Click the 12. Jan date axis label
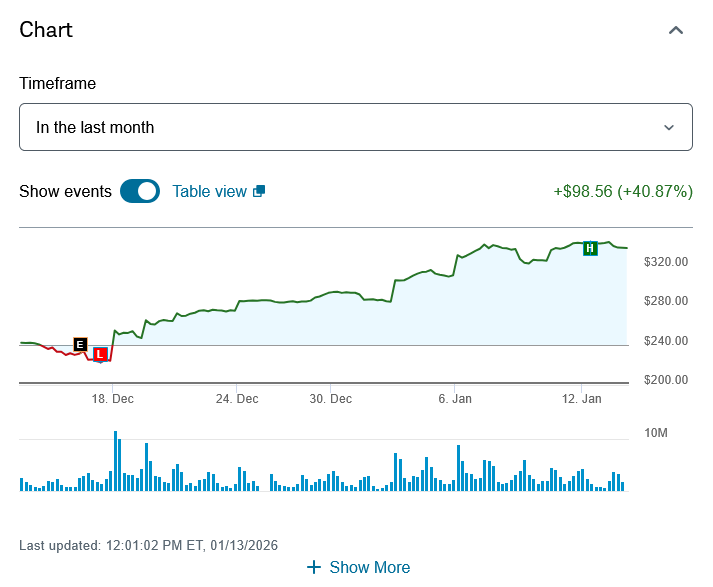The height and width of the screenshot is (587, 713). 581,399
